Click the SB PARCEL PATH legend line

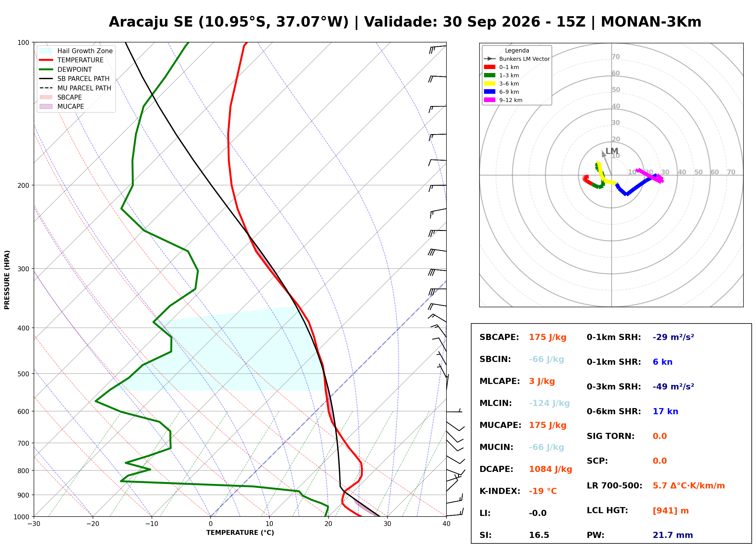[x=46, y=79]
